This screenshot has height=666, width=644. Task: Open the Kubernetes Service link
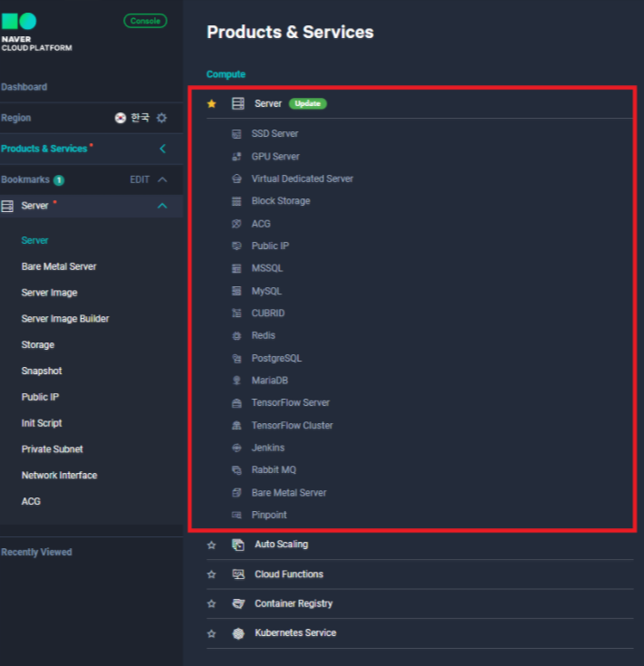click(295, 632)
